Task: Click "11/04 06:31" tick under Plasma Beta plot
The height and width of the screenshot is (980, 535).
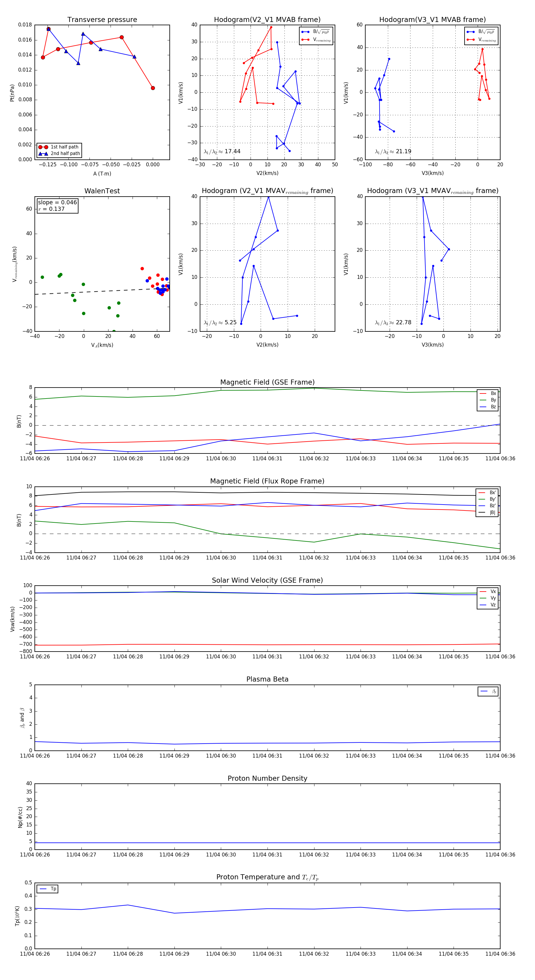Action: 267,755
